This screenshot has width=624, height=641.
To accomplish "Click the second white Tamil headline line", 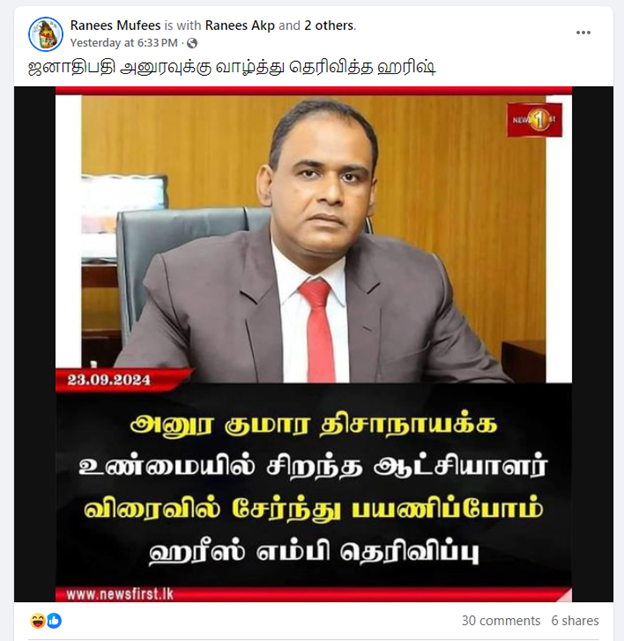I will click(314, 467).
